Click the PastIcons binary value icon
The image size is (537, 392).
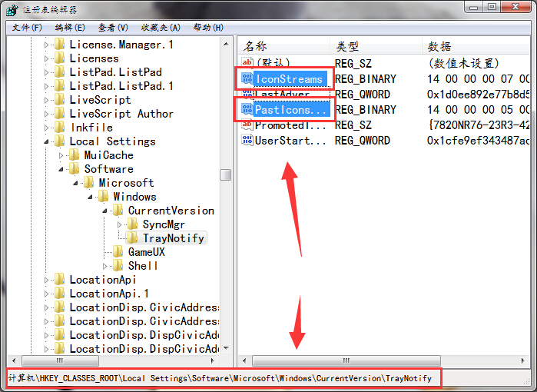point(247,110)
